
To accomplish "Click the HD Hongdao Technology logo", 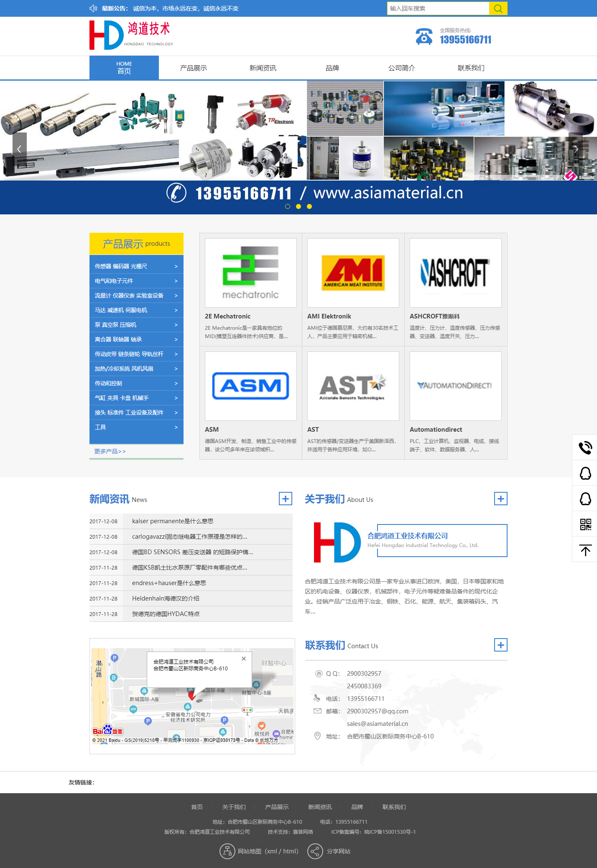I will point(131,36).
